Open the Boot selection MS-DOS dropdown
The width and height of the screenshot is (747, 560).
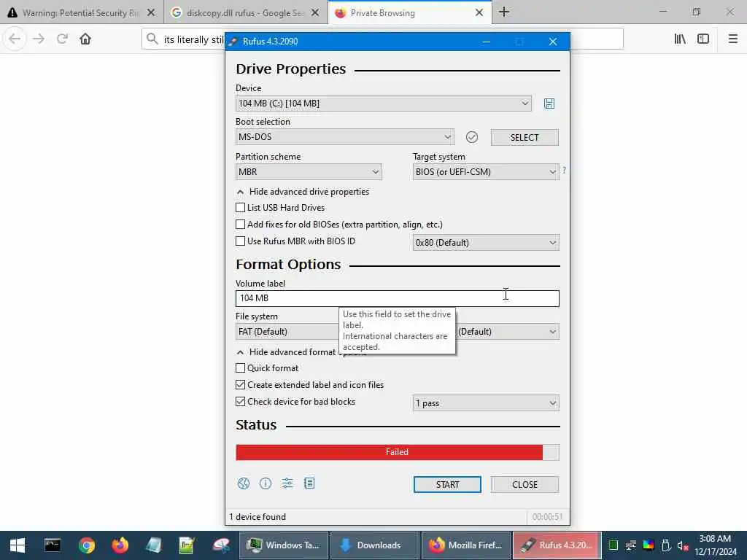coord(344,137)
